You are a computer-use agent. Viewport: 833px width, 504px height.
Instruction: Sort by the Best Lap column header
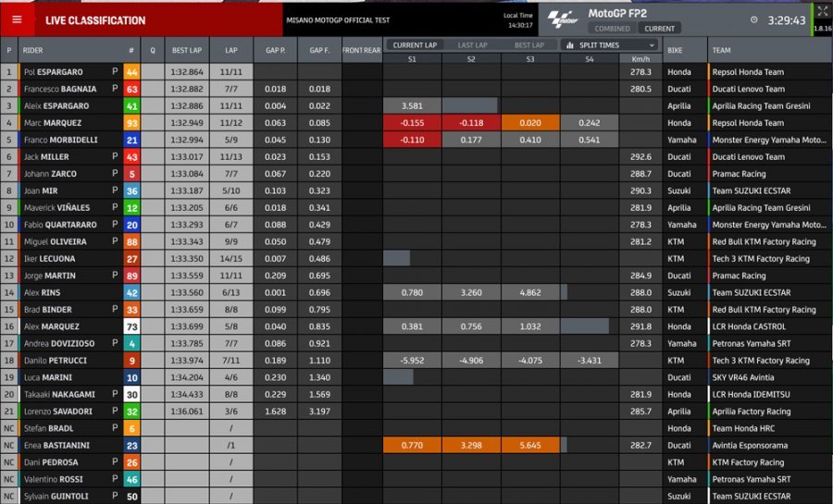click(x=187, y=50)
